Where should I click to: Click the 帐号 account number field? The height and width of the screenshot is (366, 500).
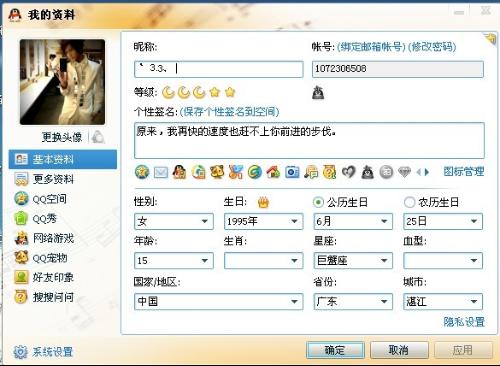click(x=398, y=69)
